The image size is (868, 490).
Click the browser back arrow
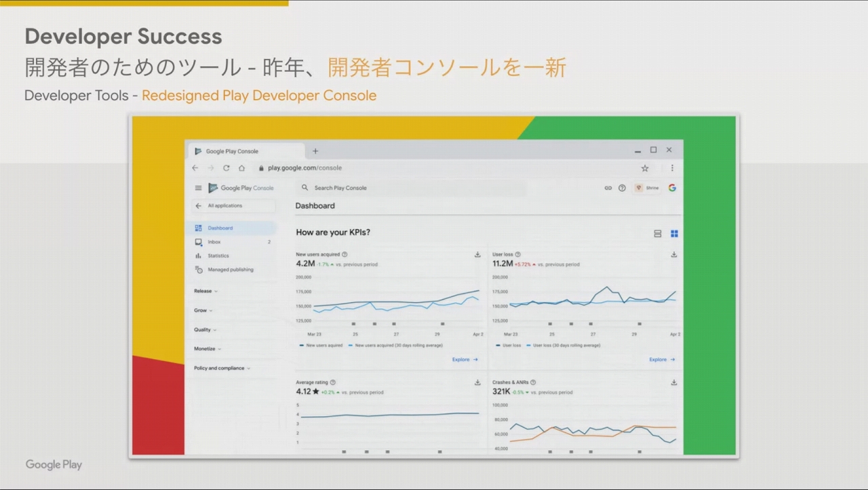tap(195, 168)
